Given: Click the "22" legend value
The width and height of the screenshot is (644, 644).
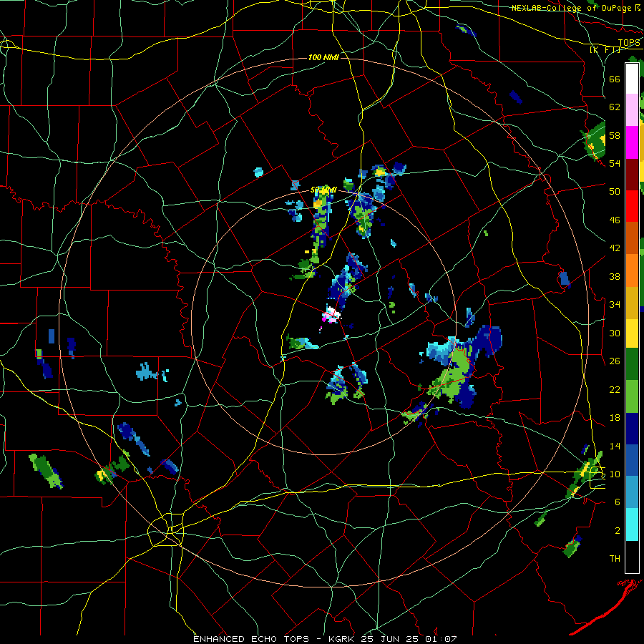Looking at the screenshot, I should 615,389.
